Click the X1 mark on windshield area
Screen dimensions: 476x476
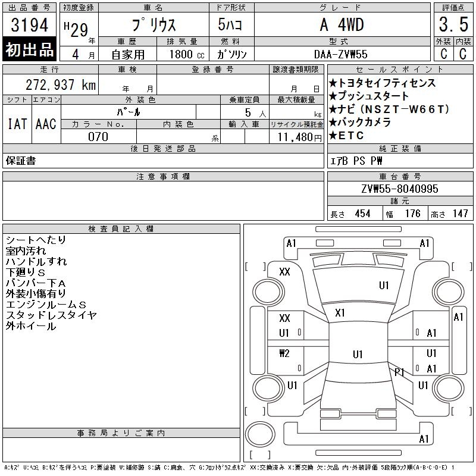[340, 313]
